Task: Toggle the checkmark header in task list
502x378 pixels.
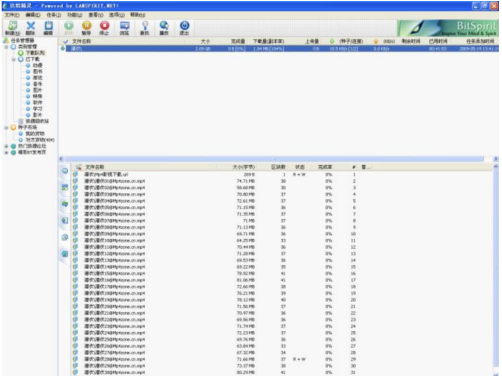Action: point(66,41)
